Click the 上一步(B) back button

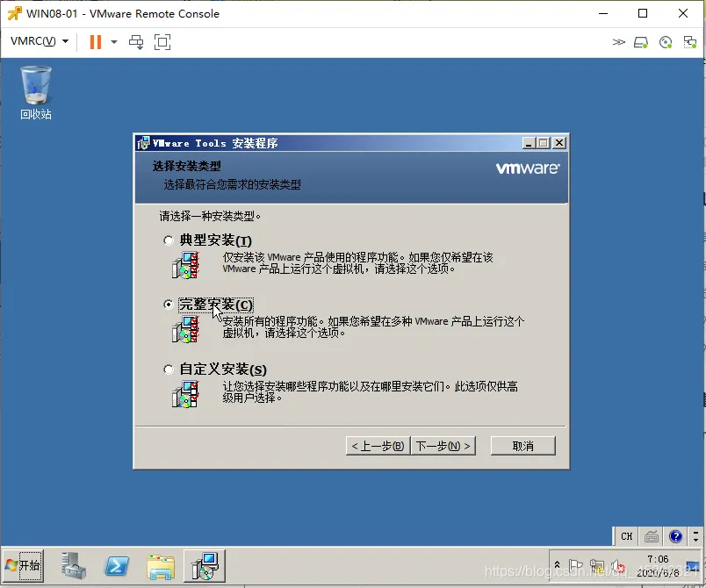[x=378, y=446]
